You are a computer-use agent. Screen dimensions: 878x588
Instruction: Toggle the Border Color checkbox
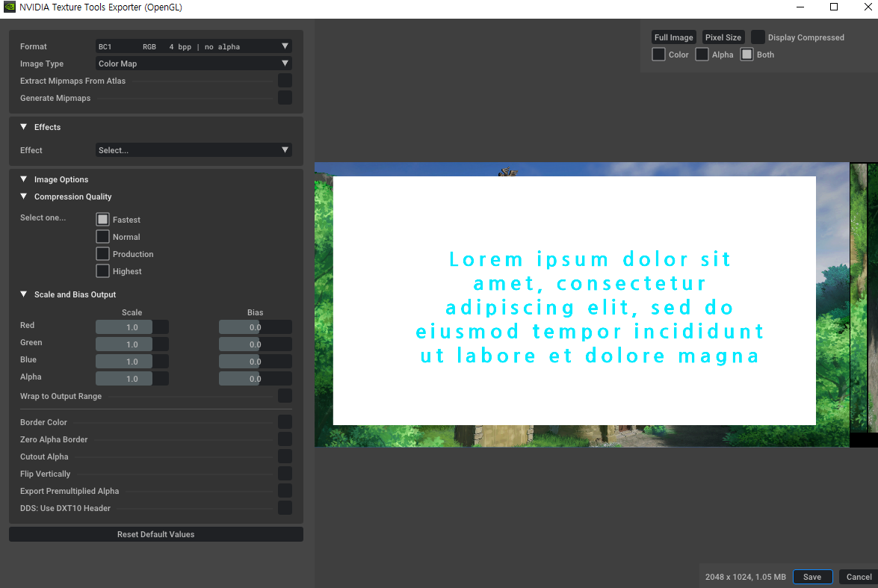tap(285, 421)
